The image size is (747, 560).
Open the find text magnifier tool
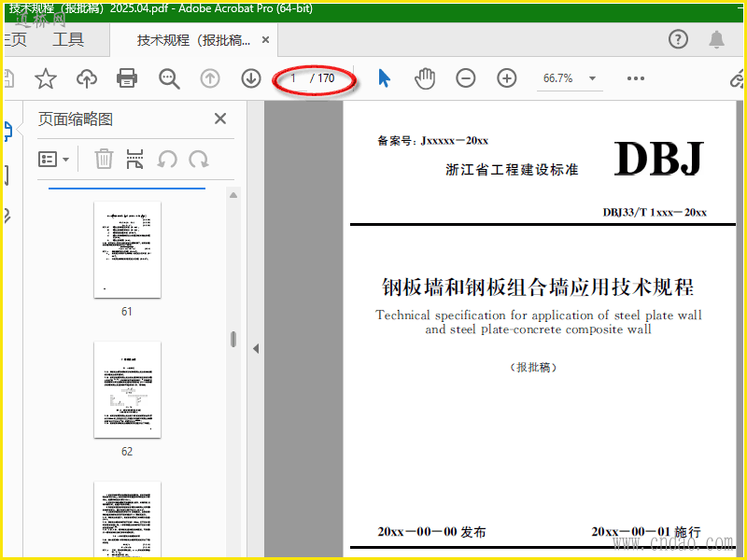point(169,78)
